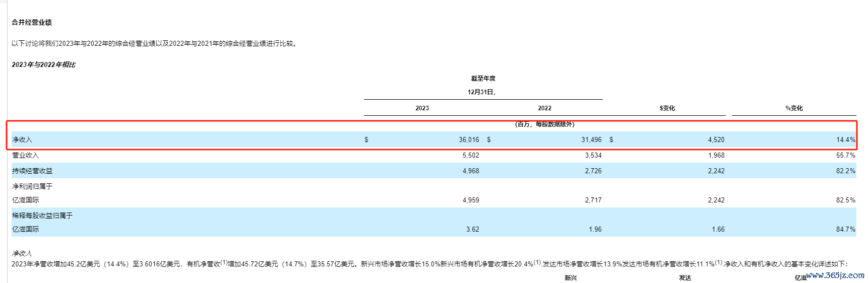The width and height of the screenshot is (868, 283).
Task: Click the 4,959 net profit value
Action: click(x=471, y=200)
